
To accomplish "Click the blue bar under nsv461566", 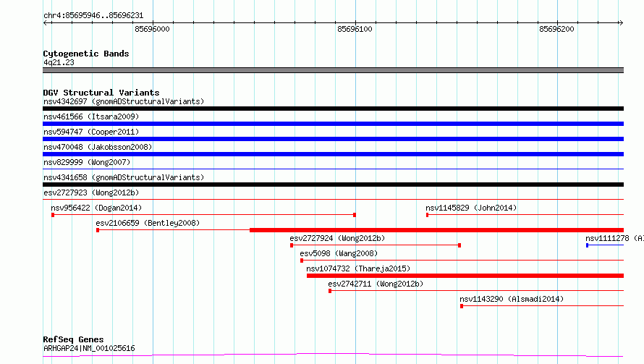I will pyautogui.click(x=333, y=124).
